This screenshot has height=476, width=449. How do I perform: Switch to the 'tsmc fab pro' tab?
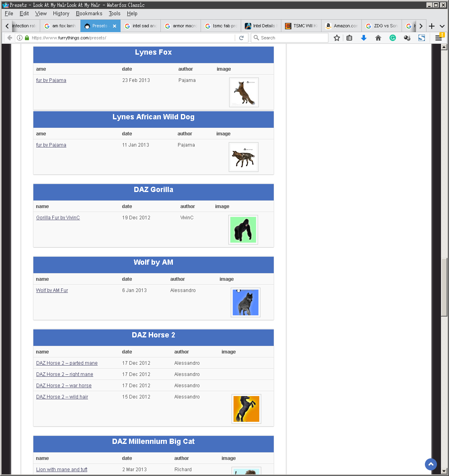[x=221, y=26]
